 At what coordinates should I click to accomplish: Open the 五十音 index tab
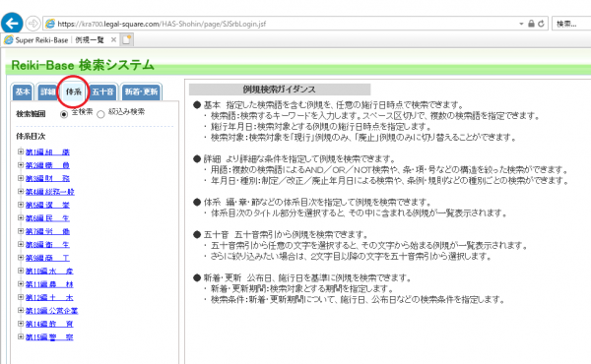102,91
